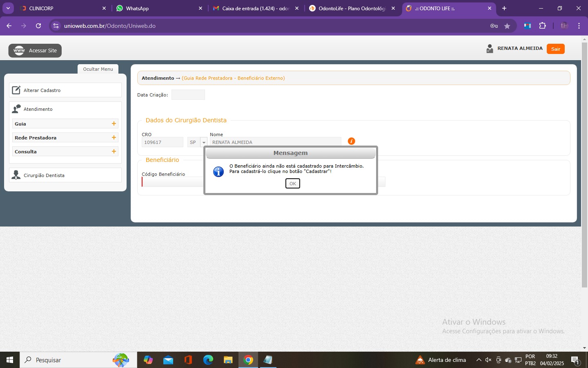This screenshot has height=368, width=588.
Task: Close the CLINICORP tab
Action: (x=104, y=8)
